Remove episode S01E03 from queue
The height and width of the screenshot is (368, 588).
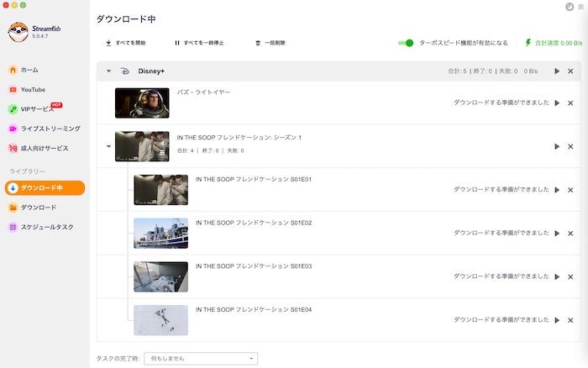[x=570, y=277]
